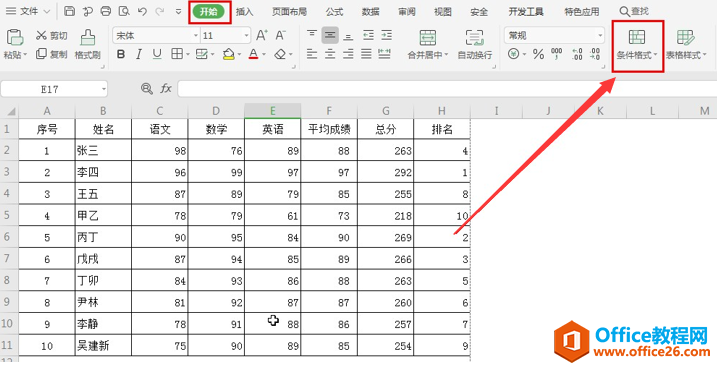The width and height of the screenshot is (717, 369).
Task: Toggle italic formatting
Action: tap(139, 54)
